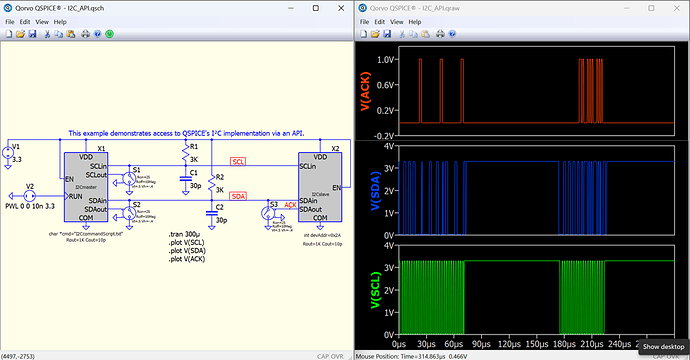The height and width of the screenshot is (360, 690).
Task: Click the '.plot V(ACK)' directive text
Action: click(x=187, y=259)
